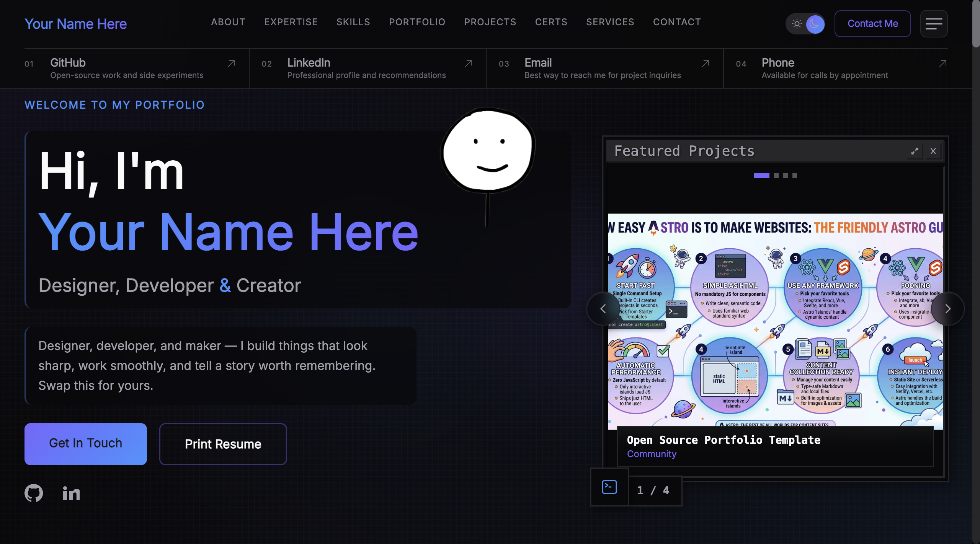980x544 pixels.
Task: Select first carousel indicator
Action: [761, 176]
